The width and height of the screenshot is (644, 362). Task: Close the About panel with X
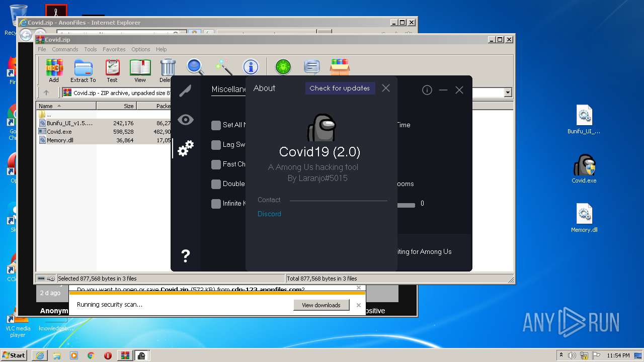(x=386, y=88)
